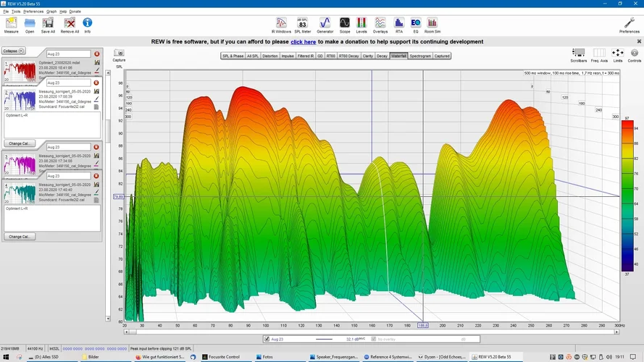Toggle the Aug 23 trace checkbox
644x362 pixels.
pyautogui.click(x=267, y=339)
